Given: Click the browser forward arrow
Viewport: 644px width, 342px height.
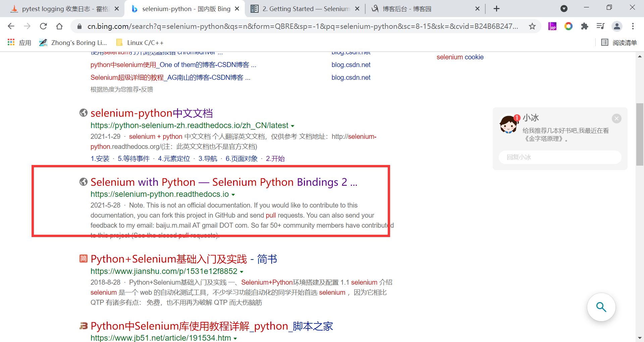Looking at the screenshot, I should point(27,26).
